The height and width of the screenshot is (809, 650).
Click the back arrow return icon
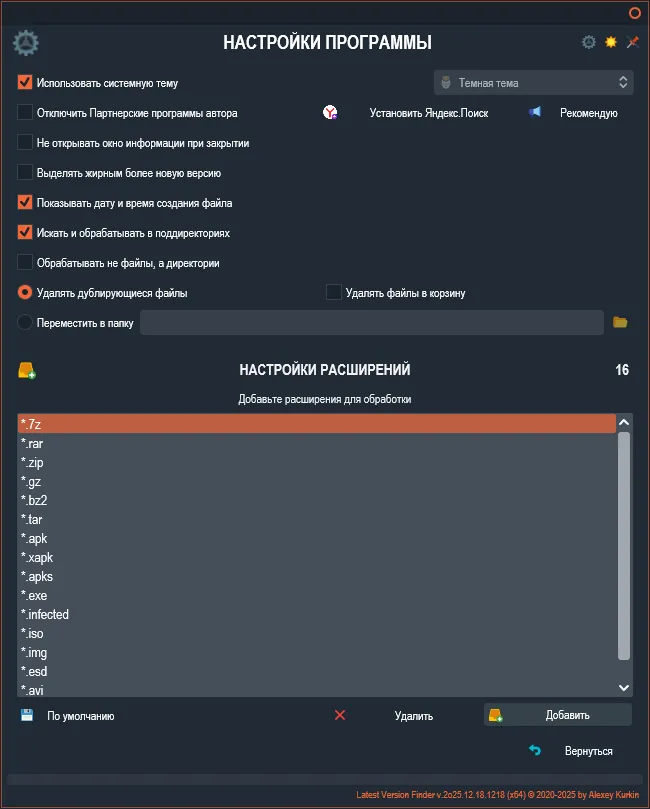535,750
